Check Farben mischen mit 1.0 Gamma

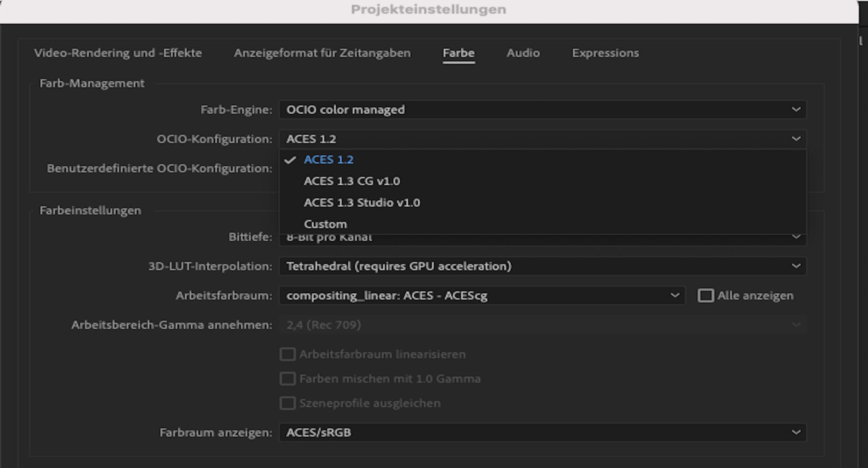click(288, 379)
